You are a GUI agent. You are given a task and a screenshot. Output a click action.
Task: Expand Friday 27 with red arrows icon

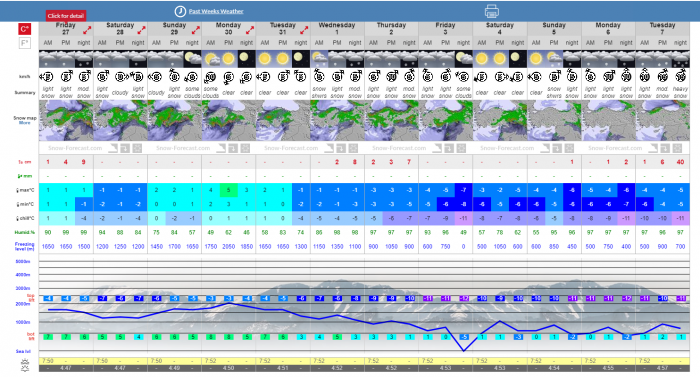tap(87, 30)
